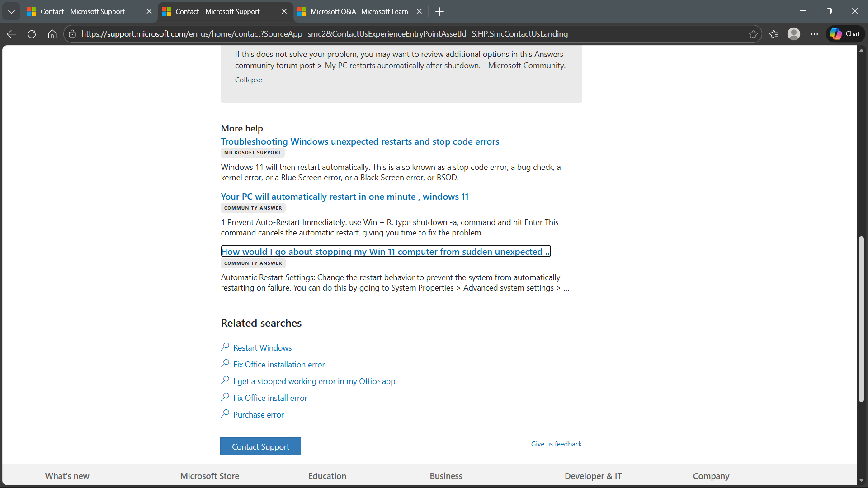Viewport: 868px width, 488px height.
Task: Switch to first Contact Support tab
Action: 82,11
